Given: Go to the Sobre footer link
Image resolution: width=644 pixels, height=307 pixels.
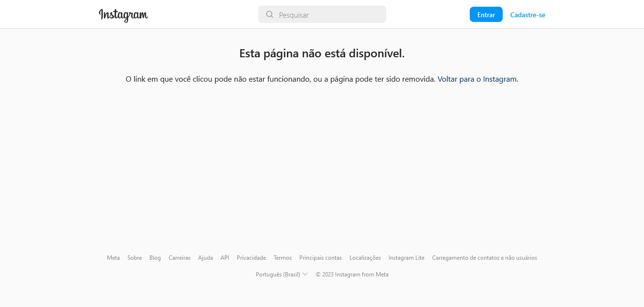Looking at the screenshot, I should coord(135,258).
